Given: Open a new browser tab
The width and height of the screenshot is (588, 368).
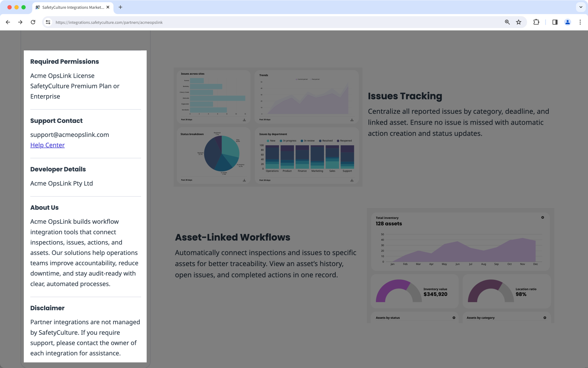Looking at the screenshot, I should click(x=120, y=7).
